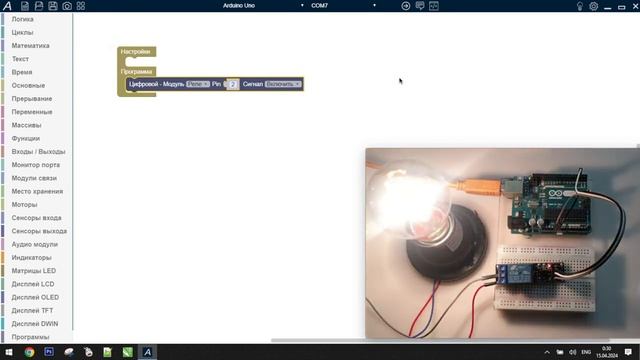
Task: Click the lamp and Arduino video overlay
Action: point(502,243)
